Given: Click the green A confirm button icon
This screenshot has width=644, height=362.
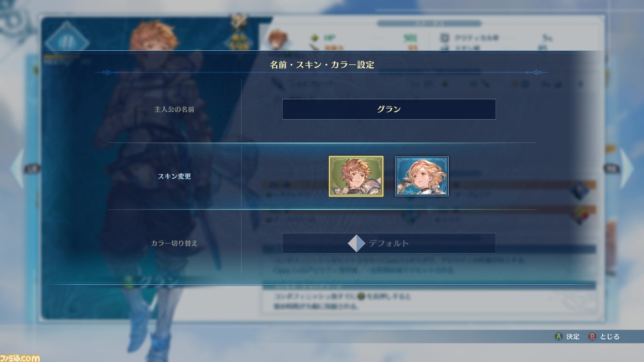Looking at the screenshot, I should (558, 336).
